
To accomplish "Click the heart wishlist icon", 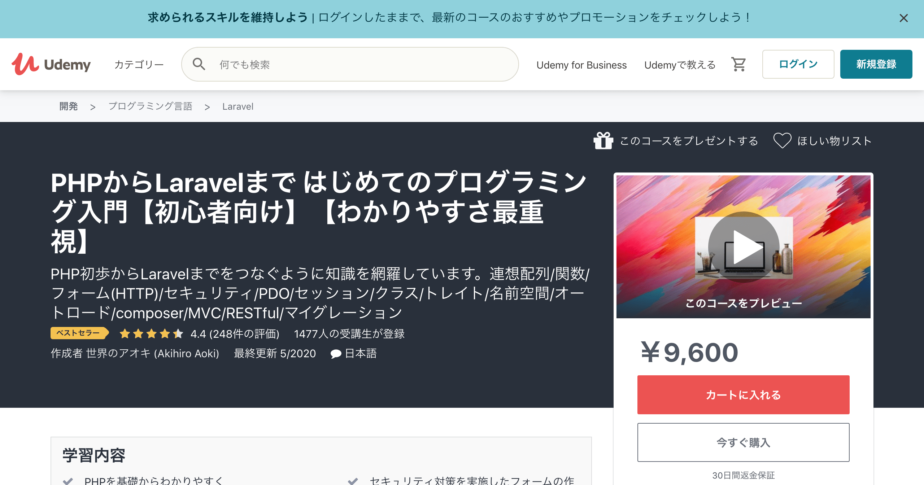I will pos(782,141).
